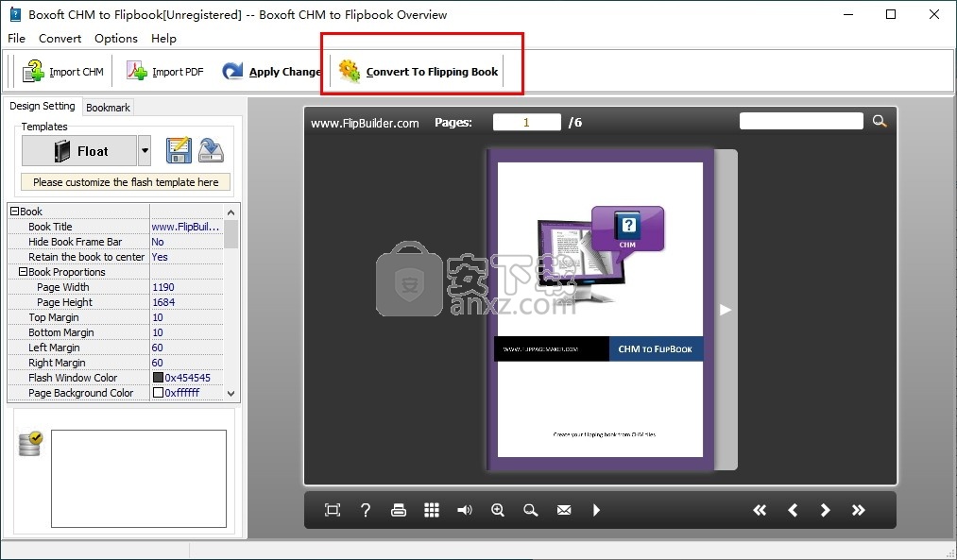Click the Float template button
The height and width of the screenshot is (560, 957).
pos(79,151)
